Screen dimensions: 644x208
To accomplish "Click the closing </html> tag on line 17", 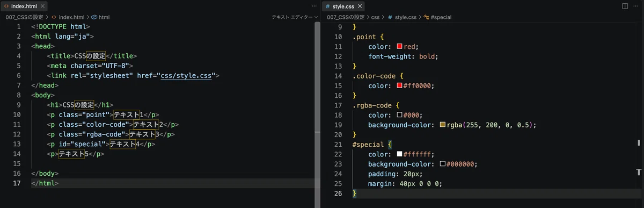I will coord(45,183).
